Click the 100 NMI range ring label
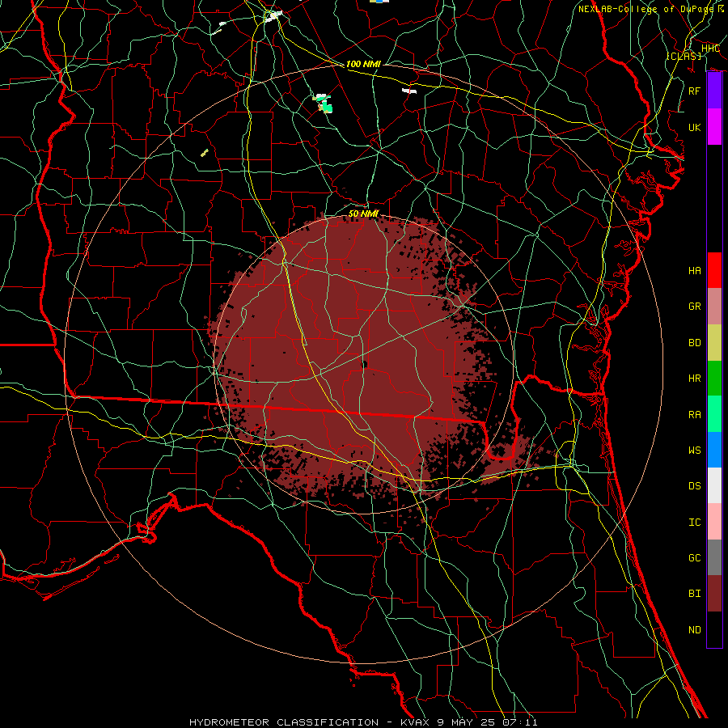The image size is (728, 728). 363,64
